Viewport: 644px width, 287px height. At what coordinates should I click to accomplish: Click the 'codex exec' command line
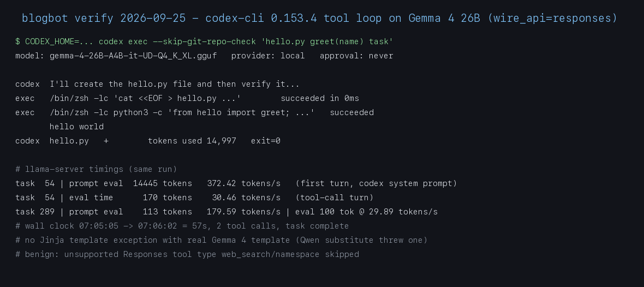(x=204, y=41)
